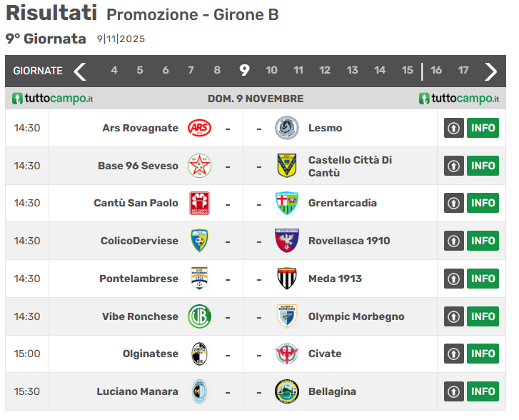Open the ColicoDerviese team link
The width and height of the screenshot is (519, 420).
[139, 241]
